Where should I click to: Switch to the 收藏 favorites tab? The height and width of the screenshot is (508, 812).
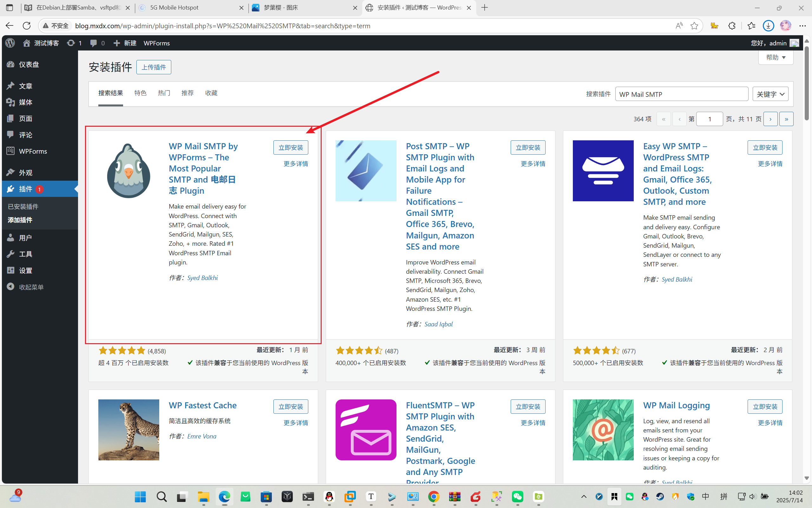[x=211, y=93]
